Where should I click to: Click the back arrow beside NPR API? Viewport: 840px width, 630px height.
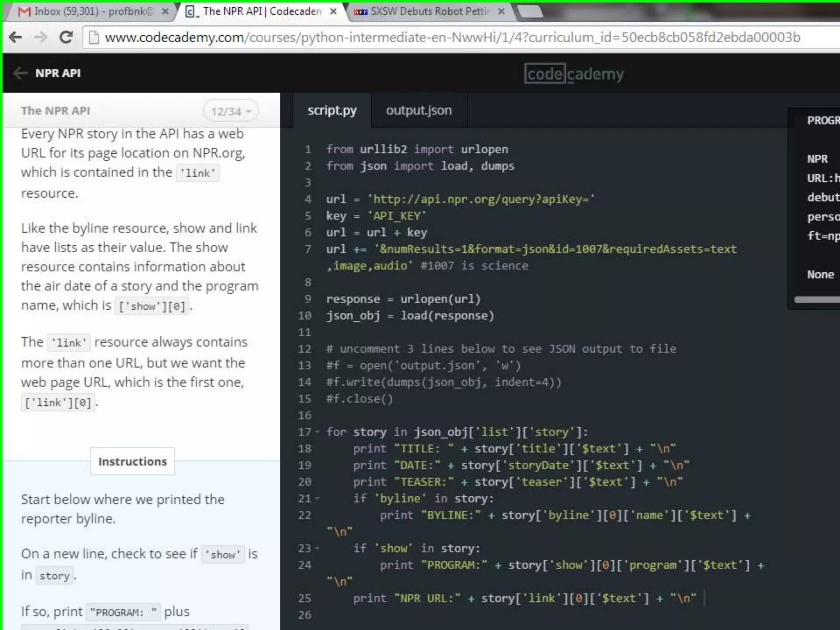pos(20,73)
